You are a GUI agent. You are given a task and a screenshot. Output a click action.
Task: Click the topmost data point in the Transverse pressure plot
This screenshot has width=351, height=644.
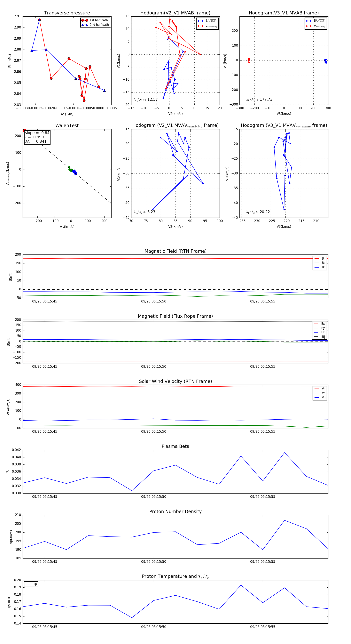(39, 20)
